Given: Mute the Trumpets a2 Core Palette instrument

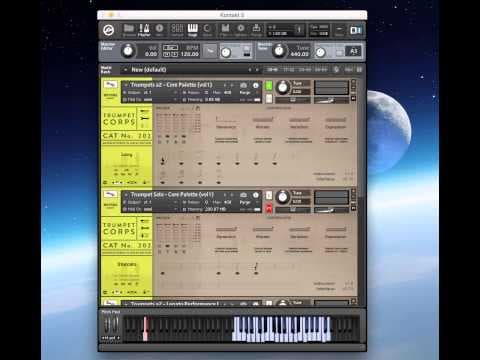Looking at the screenshot, I should 269,99.
